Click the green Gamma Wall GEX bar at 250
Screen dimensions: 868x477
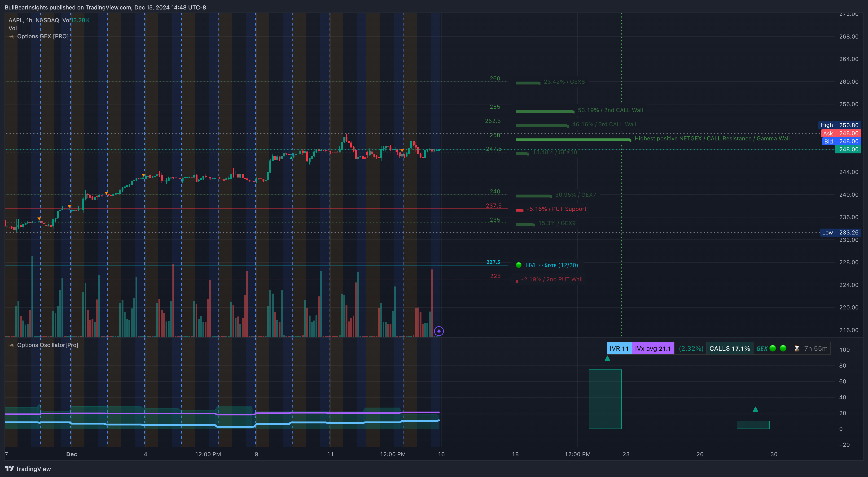pyautogui.click(x=573, y=140)
